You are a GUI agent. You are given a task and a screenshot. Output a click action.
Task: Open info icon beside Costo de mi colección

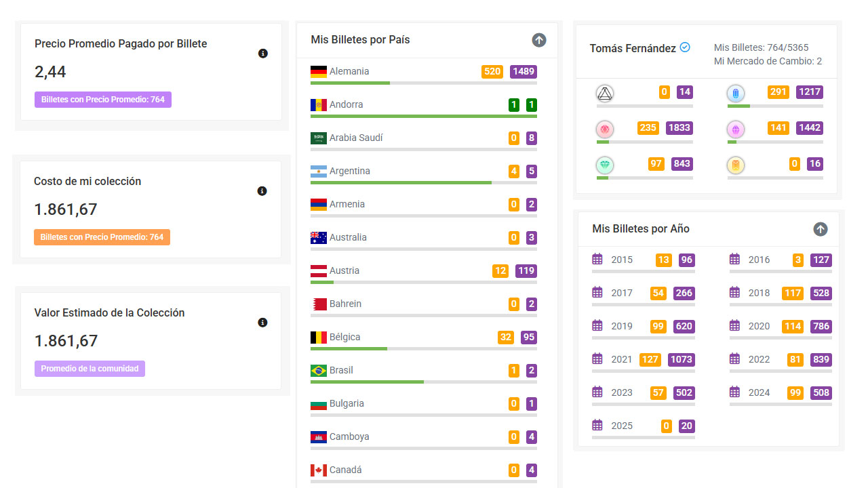pyautogui.click(x=262, y=191)
